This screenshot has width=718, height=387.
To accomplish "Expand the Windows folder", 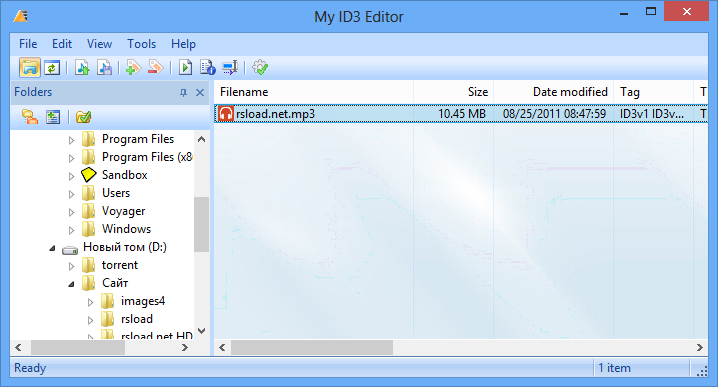I will [71, 230].
